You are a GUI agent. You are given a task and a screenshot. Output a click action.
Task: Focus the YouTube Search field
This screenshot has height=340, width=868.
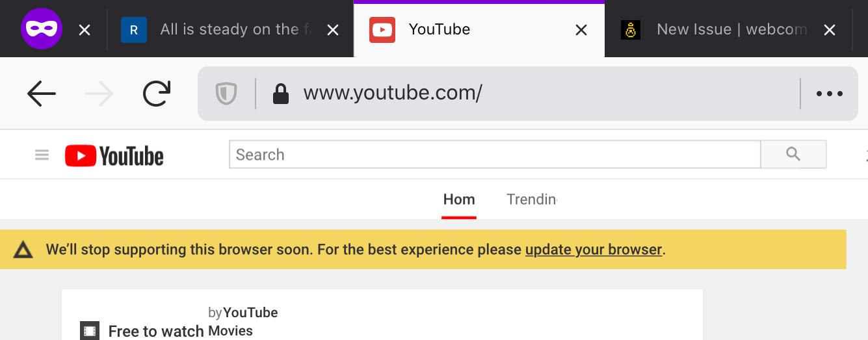coord(494,155)
